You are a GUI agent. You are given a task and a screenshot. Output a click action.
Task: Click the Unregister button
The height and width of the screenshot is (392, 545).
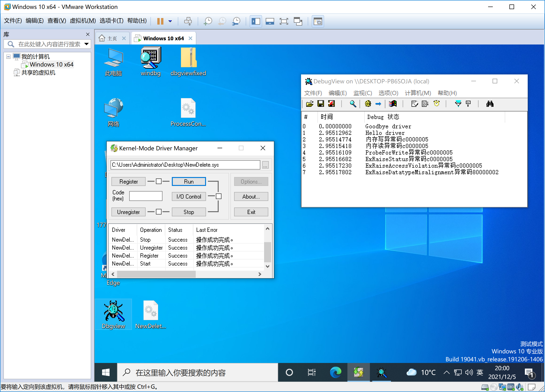128,212
